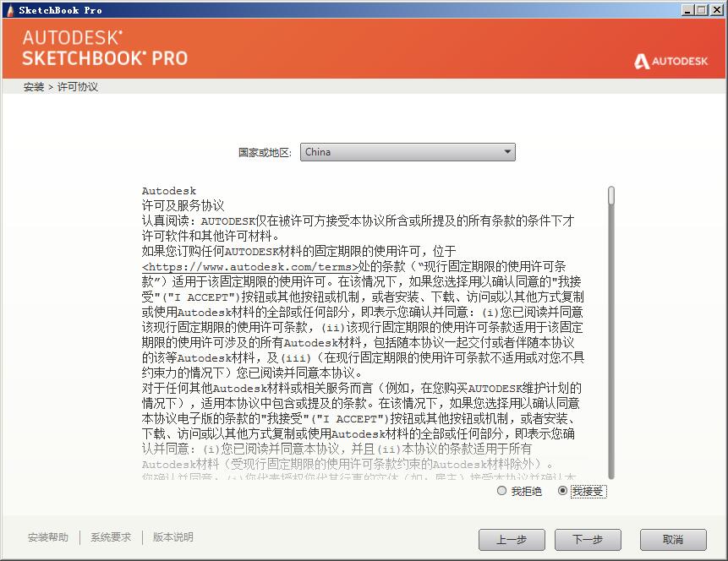Cancel the installation with 取消
The height and width of the screenshot is (561, 728).
point(673,540)
